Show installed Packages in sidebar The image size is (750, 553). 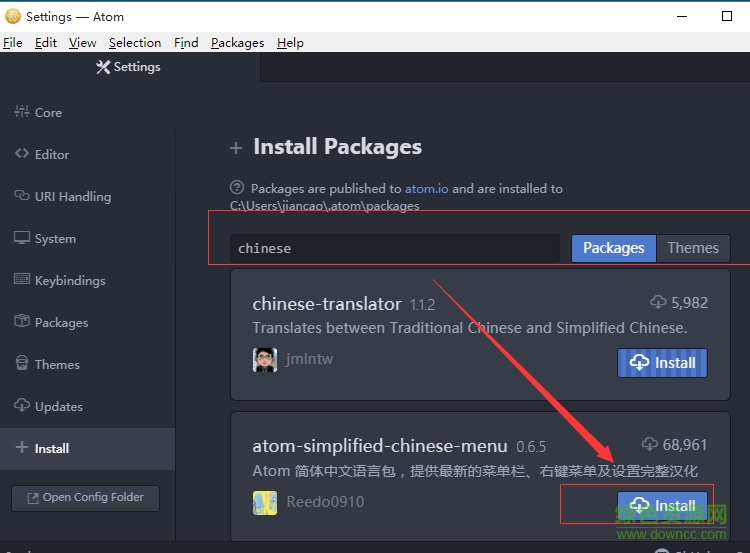tap(61, 323)
